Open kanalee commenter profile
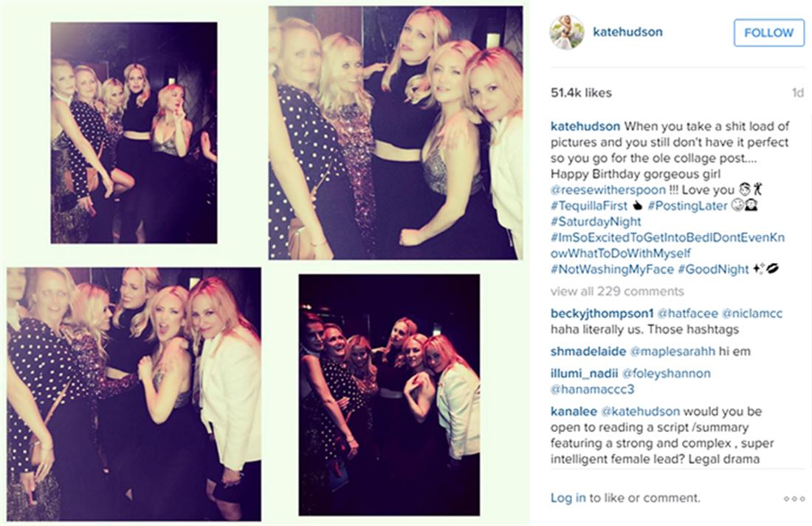Screen dimensions: 812x526 [x=574, y=411]
